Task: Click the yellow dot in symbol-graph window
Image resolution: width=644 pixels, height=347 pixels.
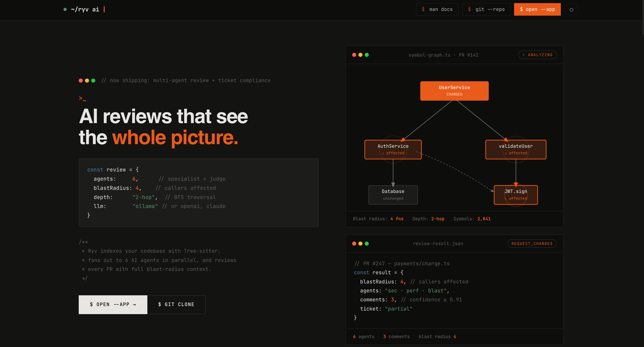Action: pyautogui.click(x=360, y=55)
